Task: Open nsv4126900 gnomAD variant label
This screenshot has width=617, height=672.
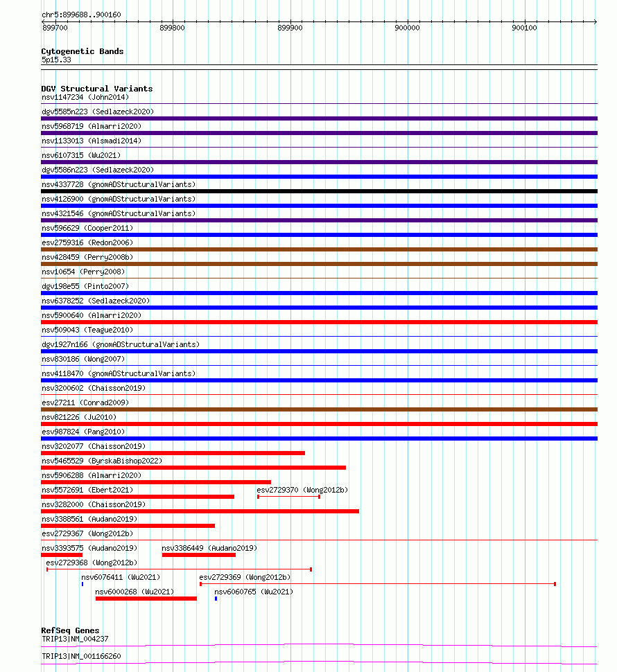Action: (119, 200)
